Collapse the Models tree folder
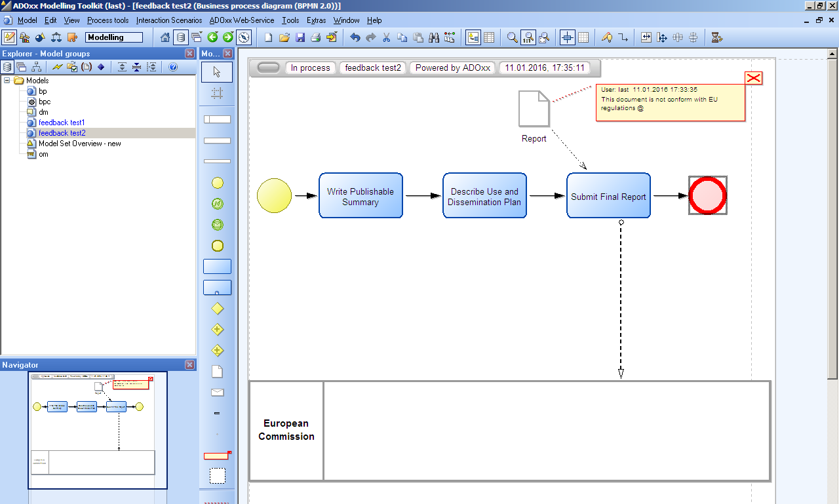This screenshot has height=504, width=839. tap(7, 81)
